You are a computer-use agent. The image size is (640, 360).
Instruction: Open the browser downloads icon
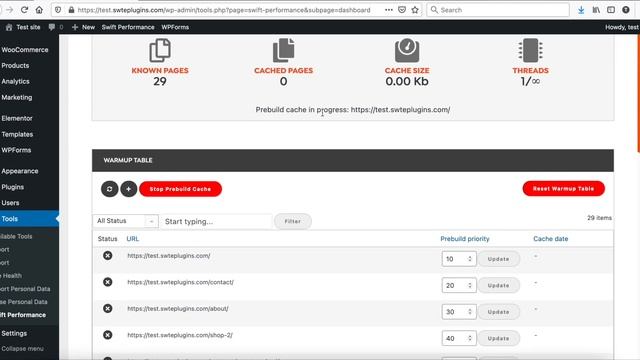(x=581, y=10)
